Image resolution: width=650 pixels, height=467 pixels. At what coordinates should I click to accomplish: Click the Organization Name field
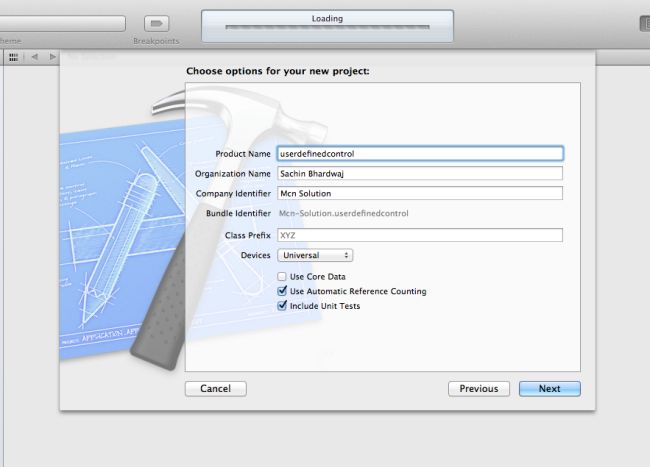click(x=420, y=173)
